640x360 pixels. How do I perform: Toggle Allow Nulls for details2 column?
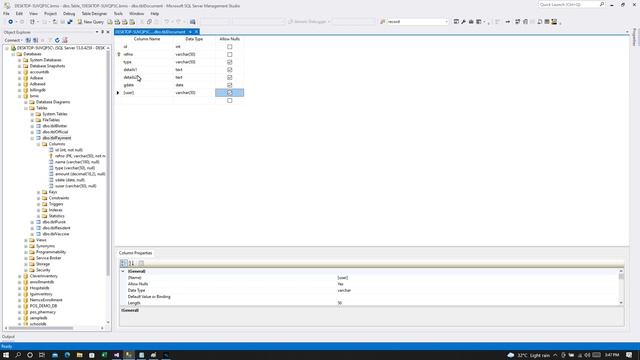pyautogui.click(x=229, y=78)
